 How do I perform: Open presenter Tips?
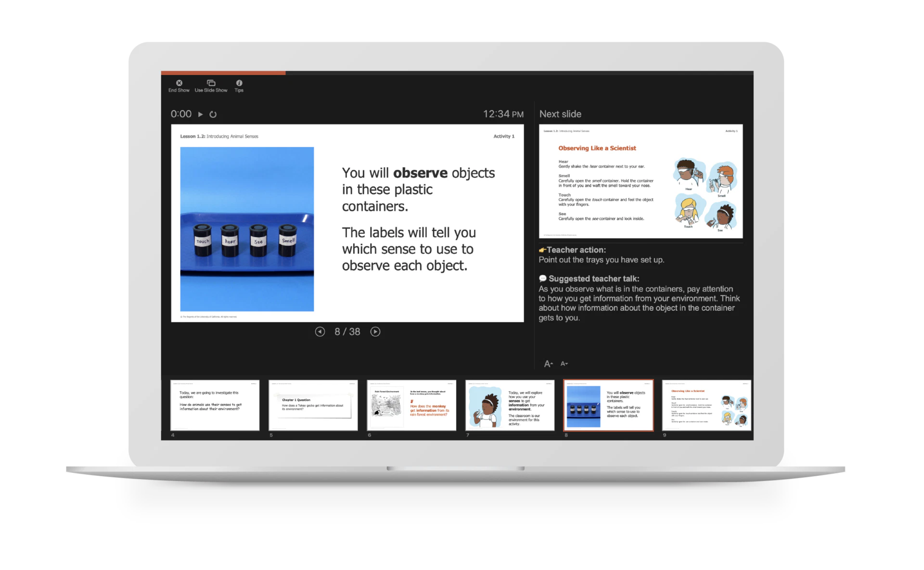pyautogui.click(x=239, y=87)
